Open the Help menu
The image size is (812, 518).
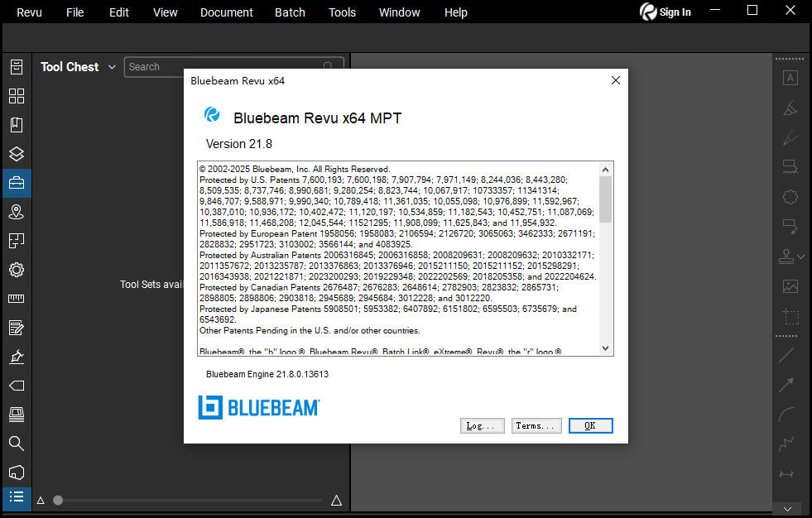pos(456,12)
